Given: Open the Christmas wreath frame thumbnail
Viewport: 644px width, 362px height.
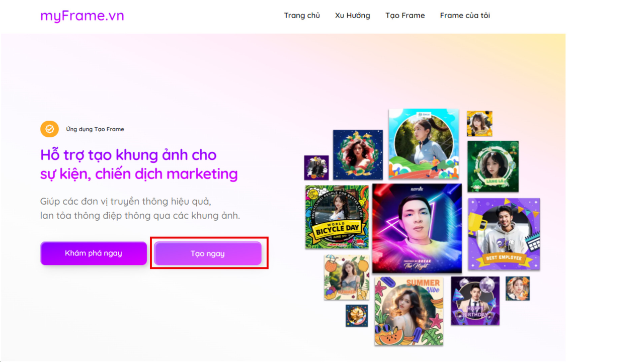Looking at the screenshot, I should click(x=358, y=154).
